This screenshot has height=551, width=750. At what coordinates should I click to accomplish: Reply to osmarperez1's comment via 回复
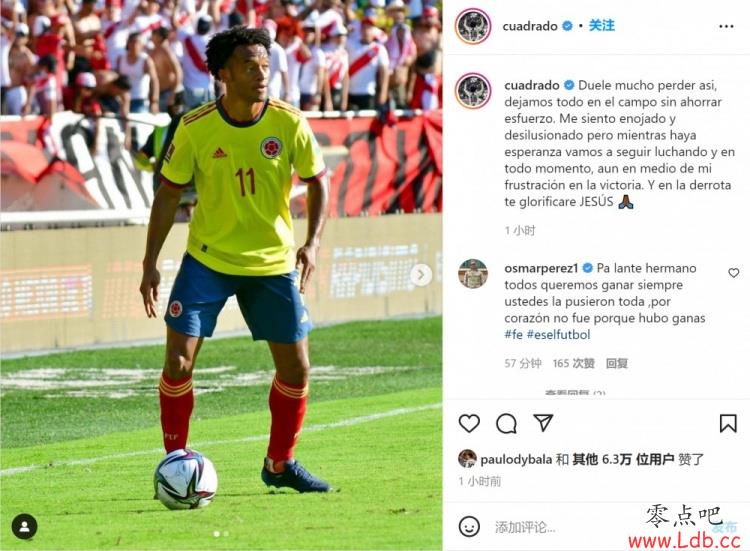pos(617,364)
